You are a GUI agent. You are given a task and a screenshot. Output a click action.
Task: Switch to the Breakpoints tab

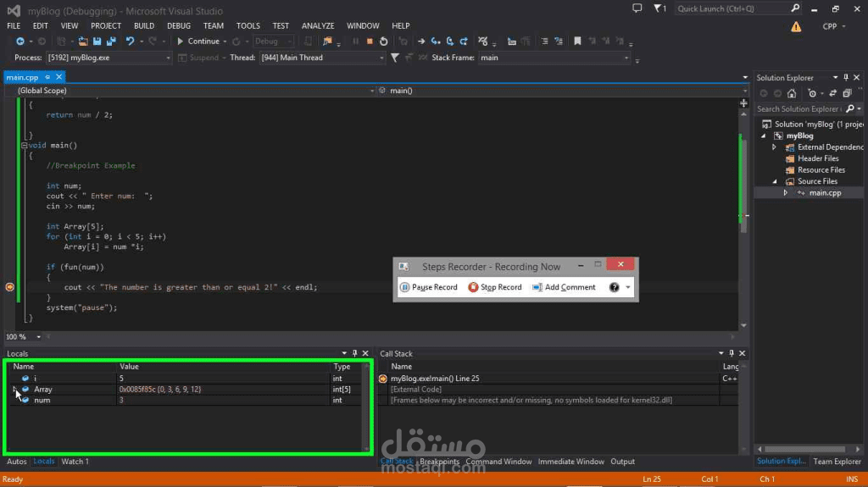coord(440,461)
